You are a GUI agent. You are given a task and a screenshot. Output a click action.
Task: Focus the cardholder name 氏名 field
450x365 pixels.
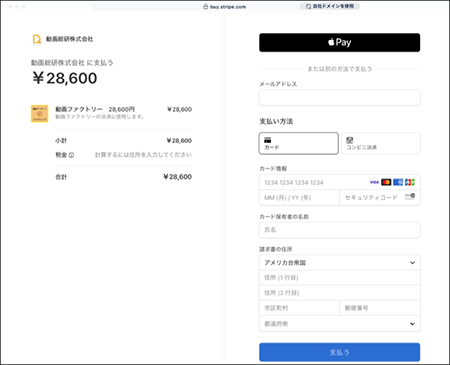(x=339, y=230)
